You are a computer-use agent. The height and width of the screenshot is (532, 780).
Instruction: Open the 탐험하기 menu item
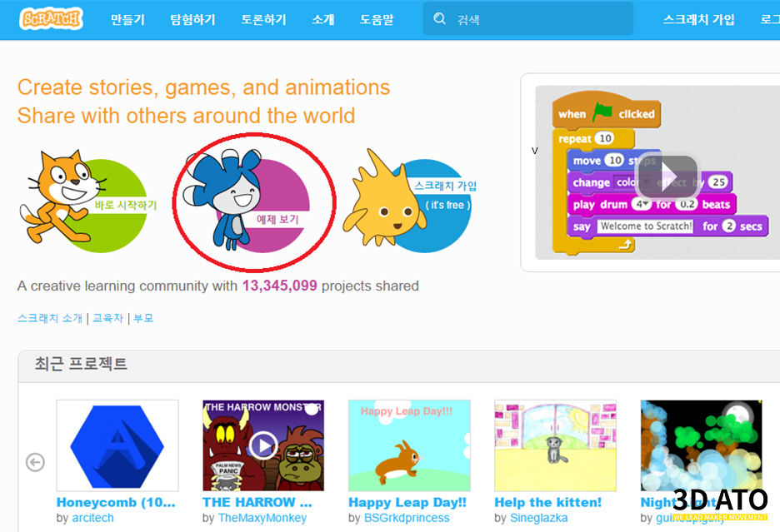tap(192, 19)
